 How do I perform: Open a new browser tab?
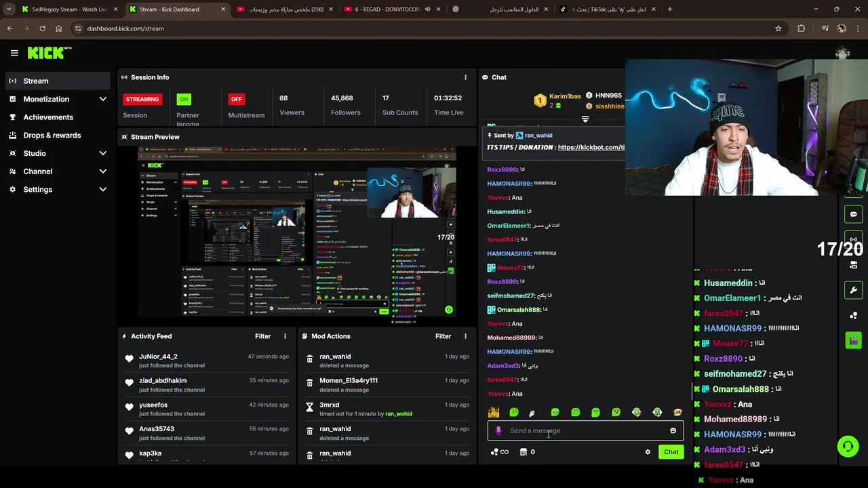(x=670, y=9)
